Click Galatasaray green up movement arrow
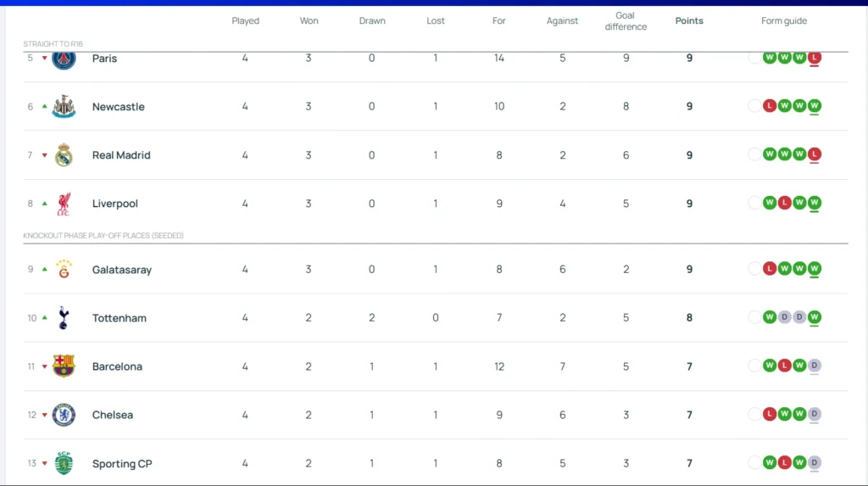This screenshot has height=486, width=868. [45, 270]
